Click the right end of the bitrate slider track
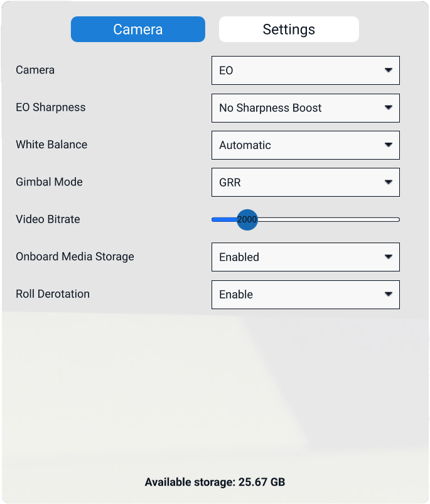 click(x=397, y=219)
